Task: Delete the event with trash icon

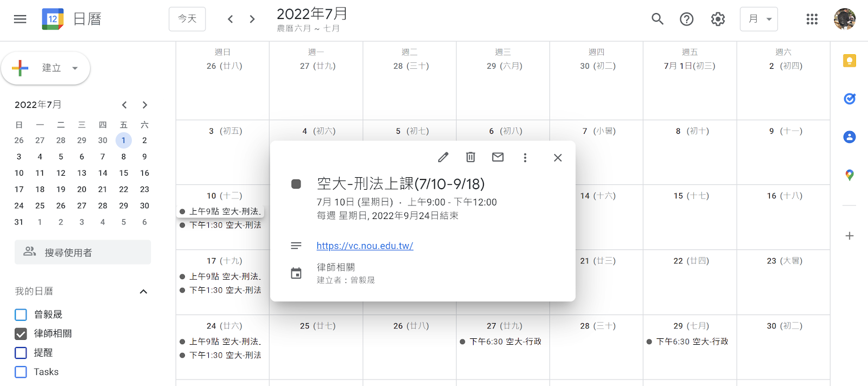Action: coord(470,157)
